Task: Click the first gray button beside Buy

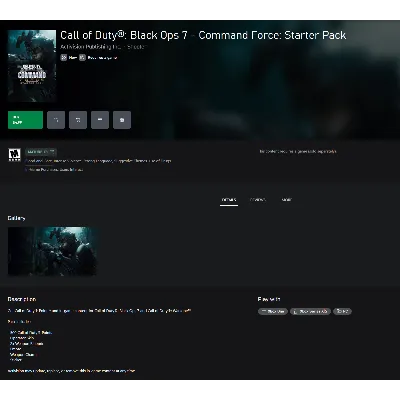Action: point(56,120)
